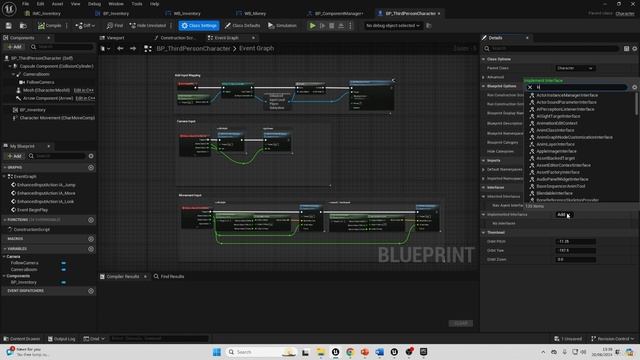Open My Blueprint settings gear icon

[x=91, y=156]
